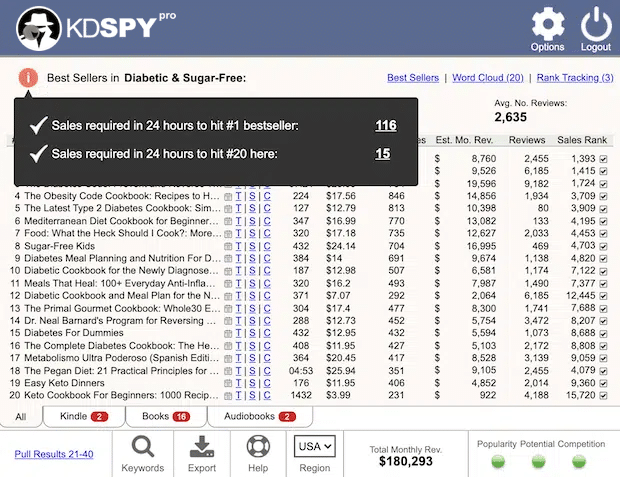Image resolution: width=620 pixels, height=477 pixels.
Task: Open the Word Cloud (20) link
Action: click(x=488, y=78)
